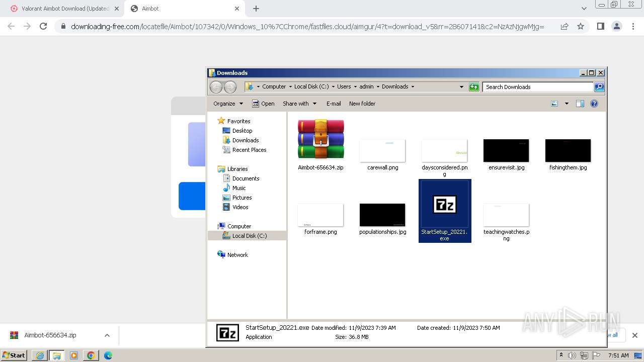
Task: Click the Search Downloads field
Action: 538,87
